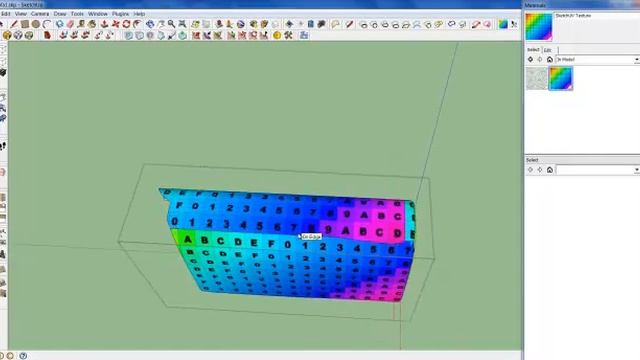Screen dimensions: 640x360
Task: Open the Help menu
Action: [x=139, y=14]
